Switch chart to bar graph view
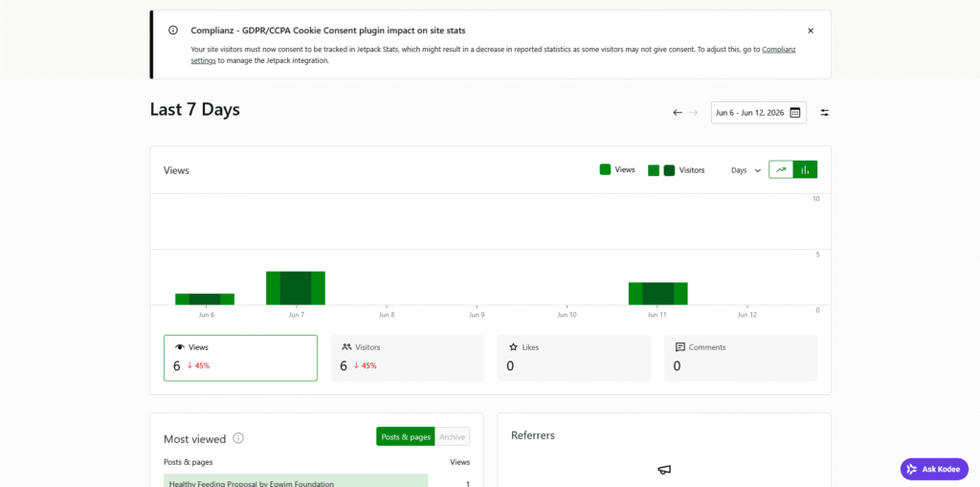The image size is (980, 487). point(805,169)
